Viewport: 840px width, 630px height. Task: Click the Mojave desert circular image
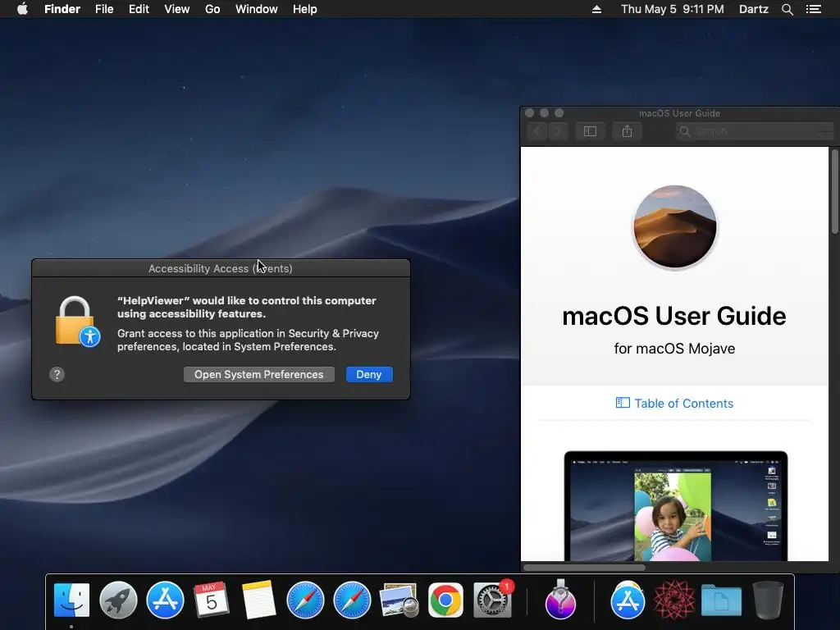point(674,226)
